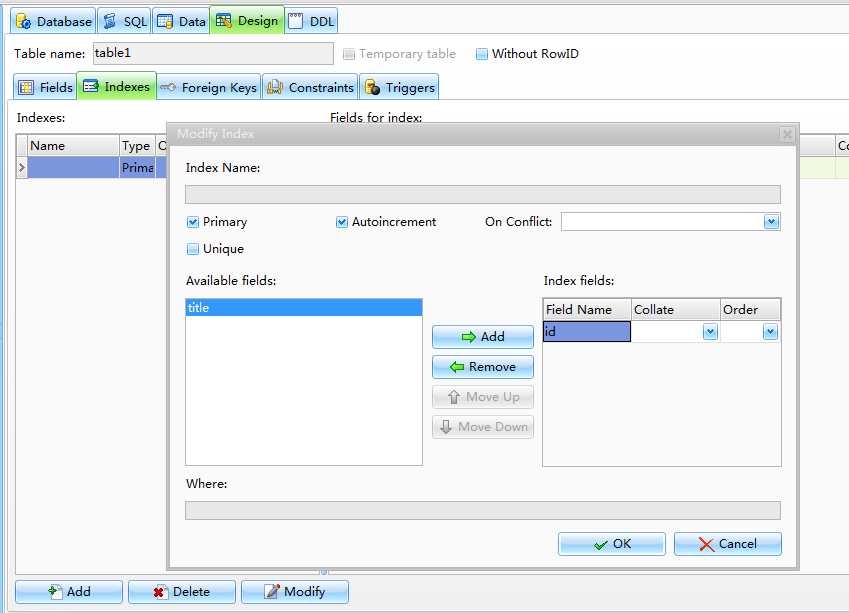
Task: Click the Delete index button
Action: [x=182, y=592]
